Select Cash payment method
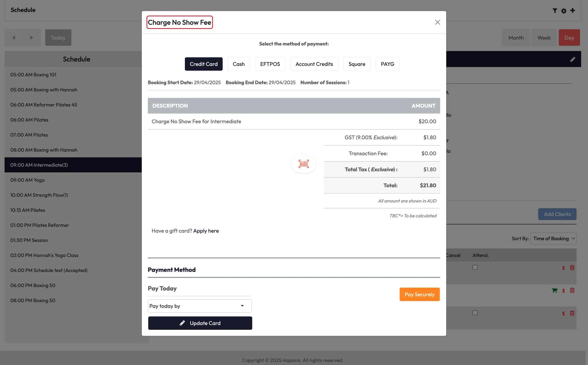588x365 pixels. pos(239,64)
